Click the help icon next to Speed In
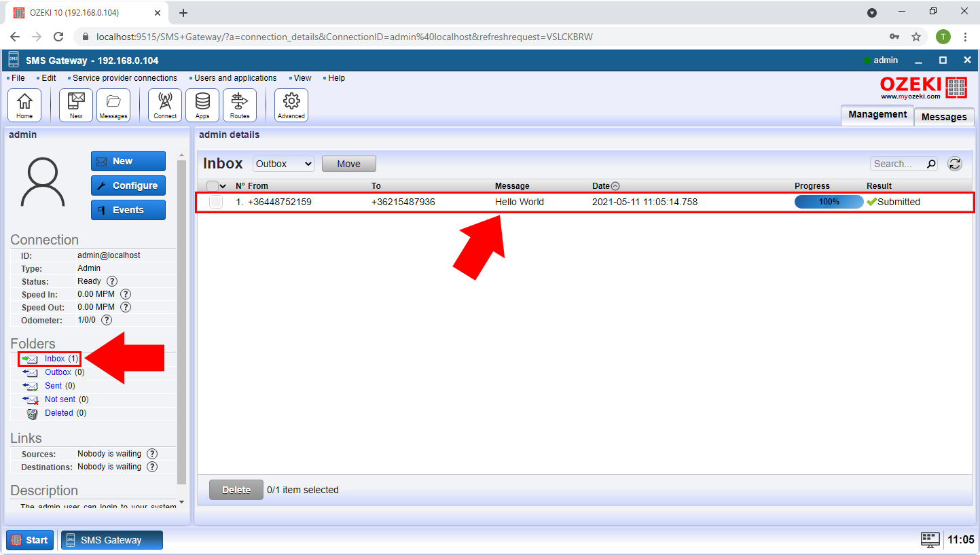 [x=126, y=294]
